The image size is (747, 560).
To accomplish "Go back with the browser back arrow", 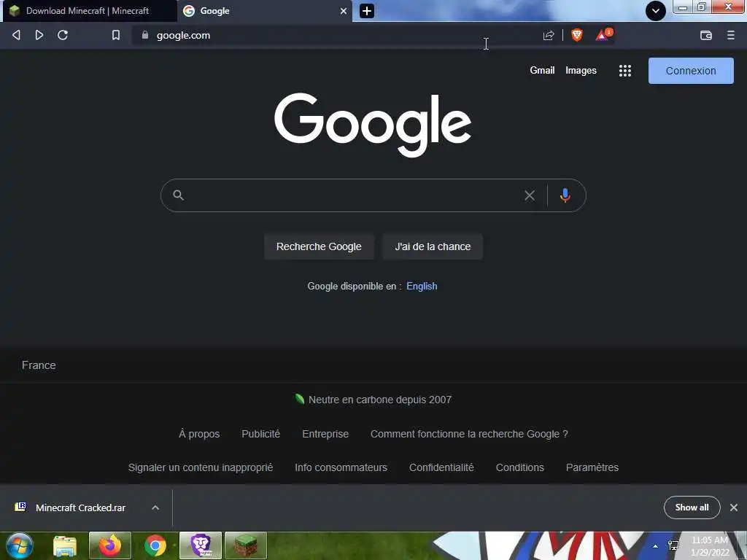I will (16, 35).
